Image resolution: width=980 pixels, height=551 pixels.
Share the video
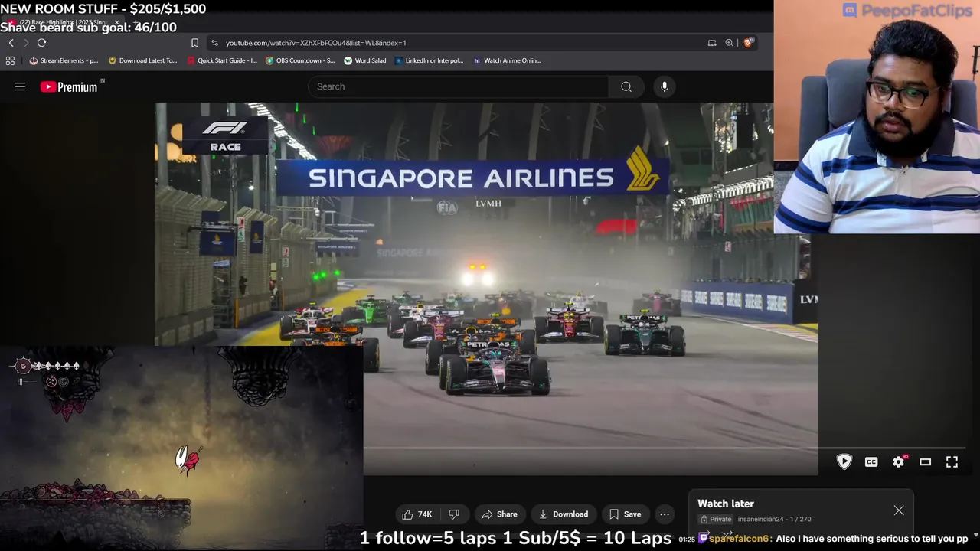pyautogui.click(x=498, y=514)
